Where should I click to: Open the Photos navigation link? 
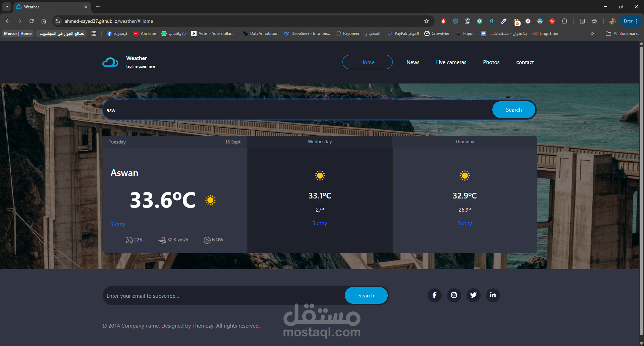click(491, 62)
